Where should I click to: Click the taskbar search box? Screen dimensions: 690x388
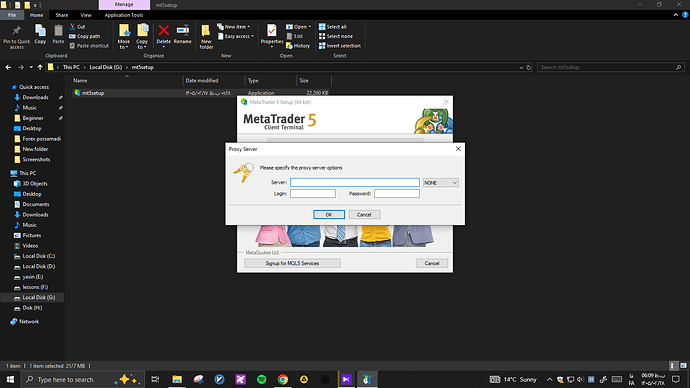tap(83, 379)
